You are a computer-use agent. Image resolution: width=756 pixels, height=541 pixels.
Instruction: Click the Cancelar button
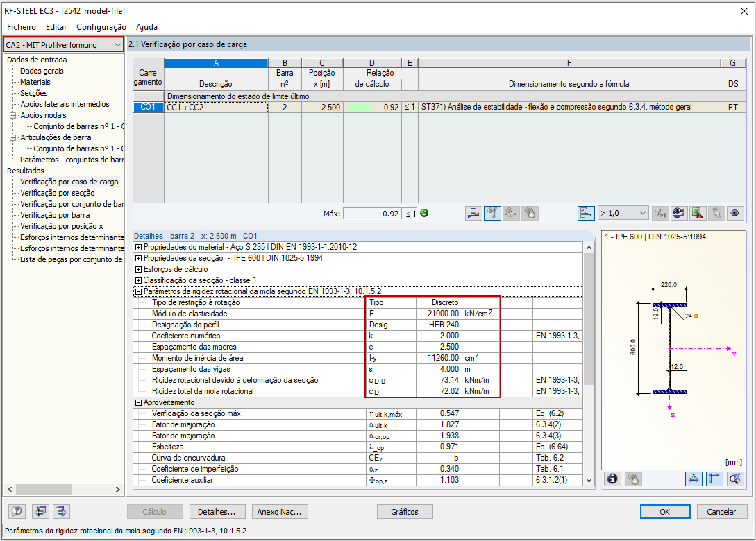coord(721,512)
